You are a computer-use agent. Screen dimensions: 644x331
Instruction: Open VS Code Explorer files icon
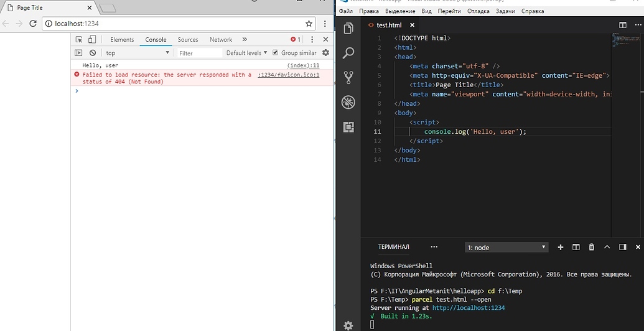pyautogui.click(x=348, y=29)
